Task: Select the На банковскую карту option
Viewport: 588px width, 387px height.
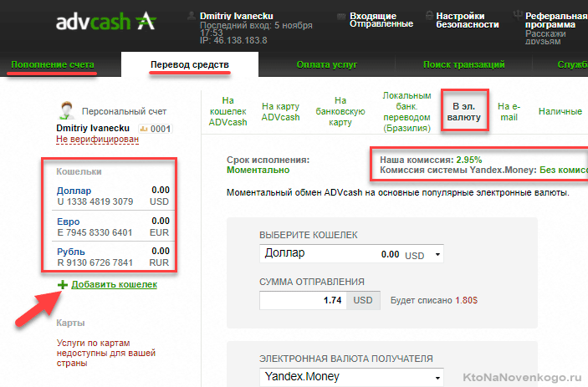Action: [x=340, y=111]
